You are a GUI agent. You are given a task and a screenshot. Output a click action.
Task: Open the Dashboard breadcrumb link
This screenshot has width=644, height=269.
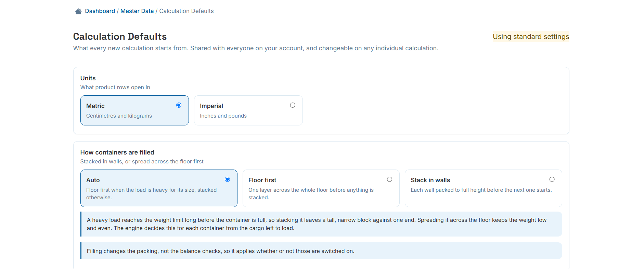pos(100,11)
